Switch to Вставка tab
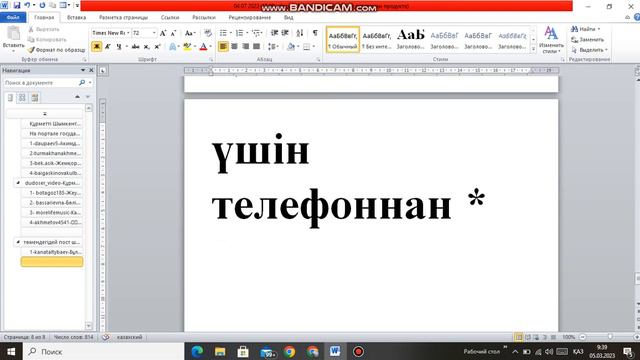 (76, 18)
